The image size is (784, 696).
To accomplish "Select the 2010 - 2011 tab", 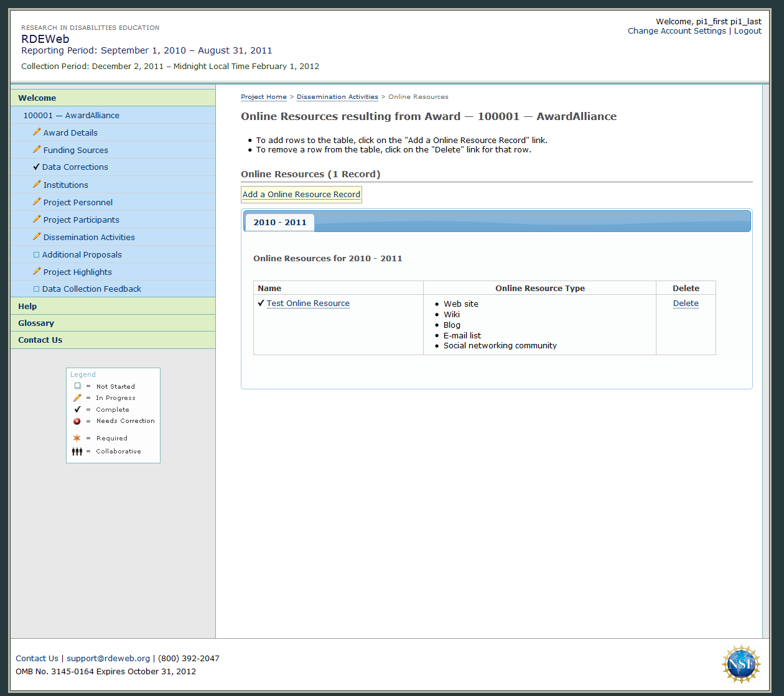I will coord(279,222).
